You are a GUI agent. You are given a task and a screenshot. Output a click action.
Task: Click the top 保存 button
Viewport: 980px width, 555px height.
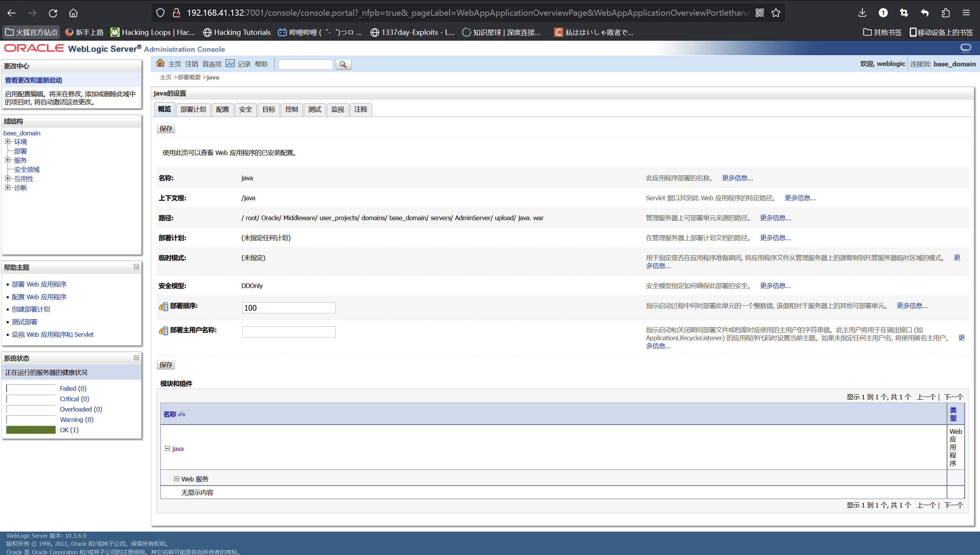(x=166, y=128)
